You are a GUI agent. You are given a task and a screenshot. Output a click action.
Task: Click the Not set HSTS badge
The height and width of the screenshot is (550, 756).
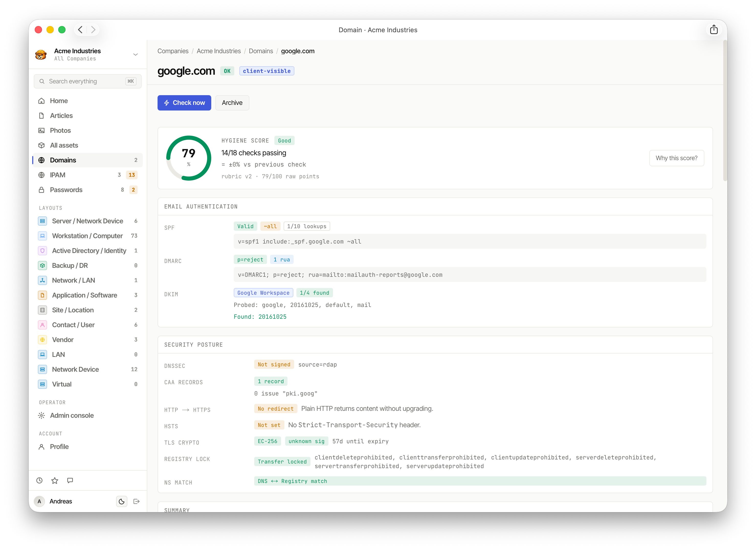point(269,425)
